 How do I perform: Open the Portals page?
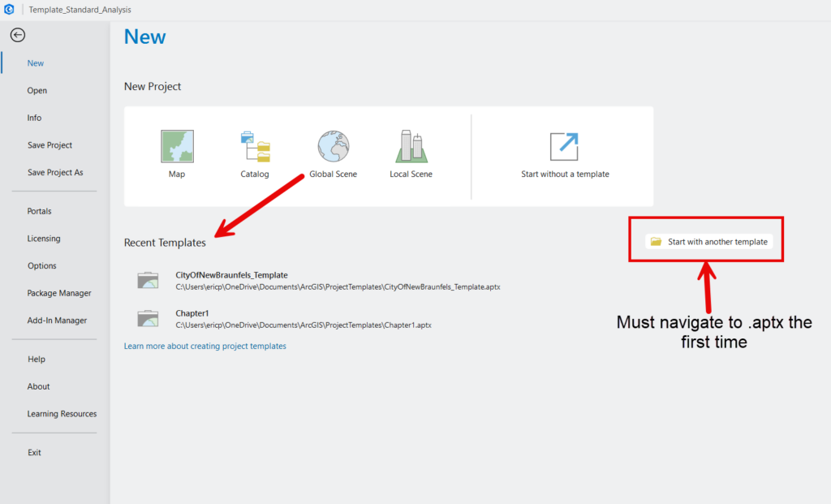coord(39,212)
